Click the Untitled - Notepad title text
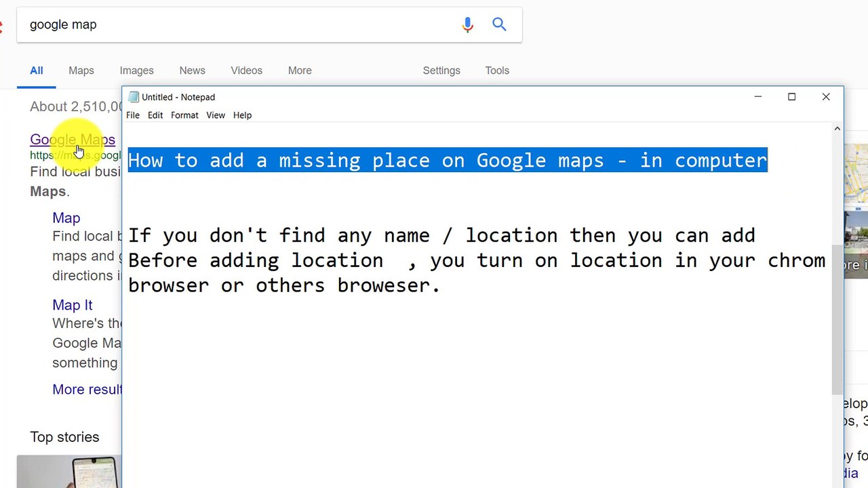The height and width of the screenshot is (488, 868). (x=178, y=97)
